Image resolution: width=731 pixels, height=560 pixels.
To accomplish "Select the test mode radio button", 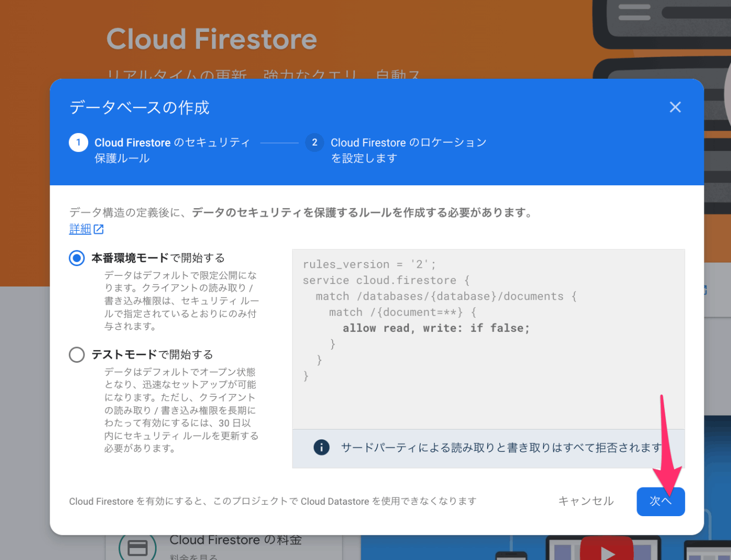I will (x=77, y=354).
